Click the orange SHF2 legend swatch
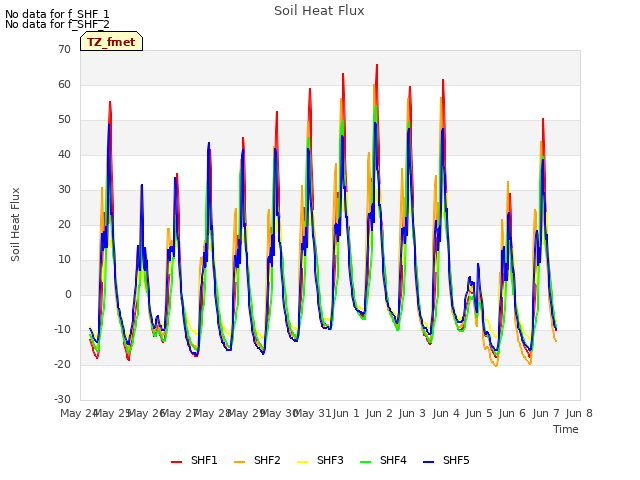 point(239,461)
